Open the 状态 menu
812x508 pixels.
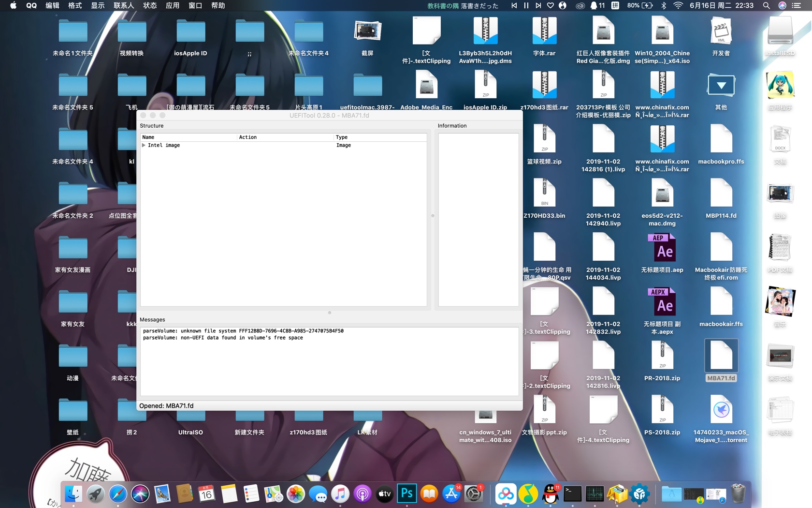[x=150, y=5]
